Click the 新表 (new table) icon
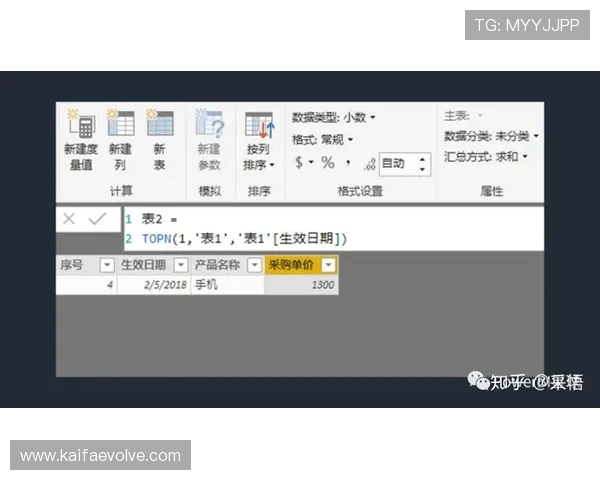Viewport: 600px width, 480px height. (x=160, y=123)
